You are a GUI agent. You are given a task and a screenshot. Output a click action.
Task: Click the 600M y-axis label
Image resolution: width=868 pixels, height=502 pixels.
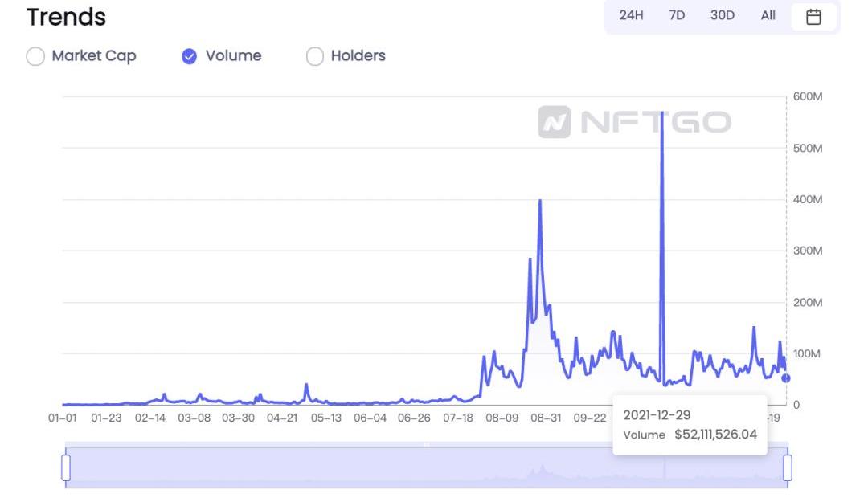click(808, 96)
